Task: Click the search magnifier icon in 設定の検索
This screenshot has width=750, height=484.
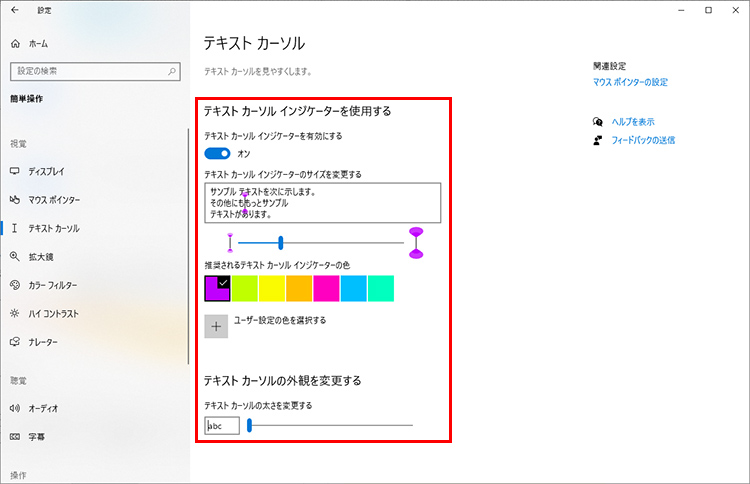Action: pos(172,71)
